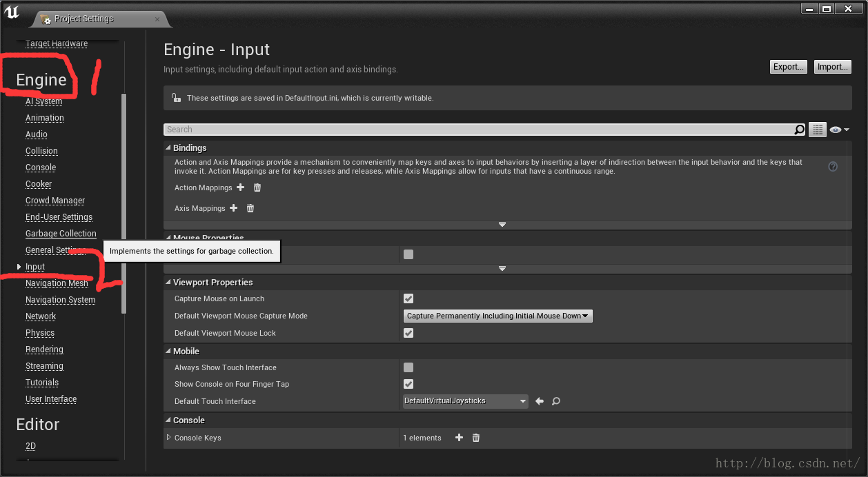868x477 pixels.
Task: Open the eye view options menu
Action: pyautogui.click(x=839, y=130)
